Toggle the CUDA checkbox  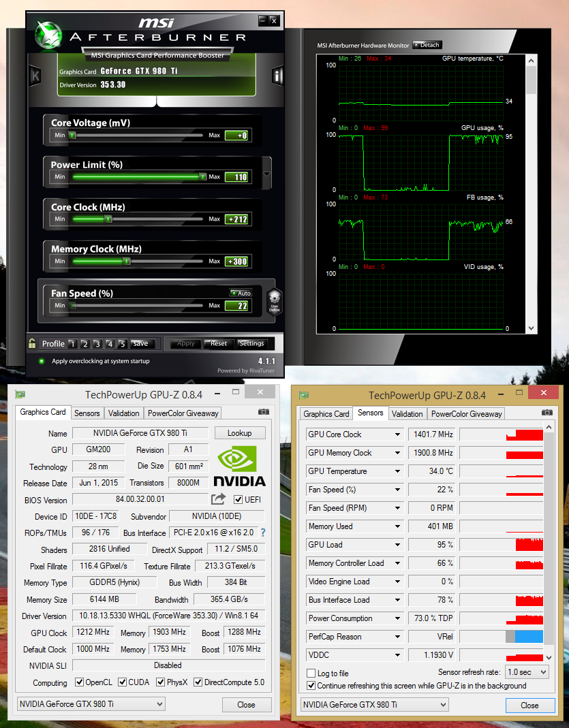[122, 682]
